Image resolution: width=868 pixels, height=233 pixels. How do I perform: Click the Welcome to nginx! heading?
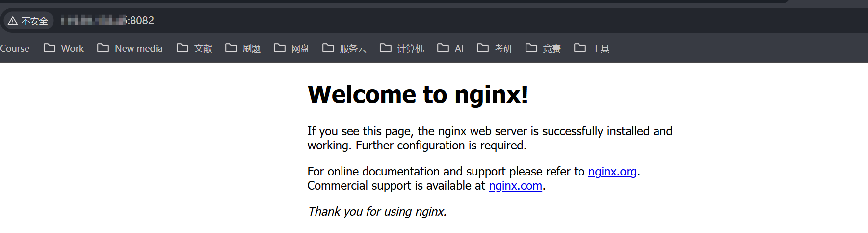coord(418,94)
